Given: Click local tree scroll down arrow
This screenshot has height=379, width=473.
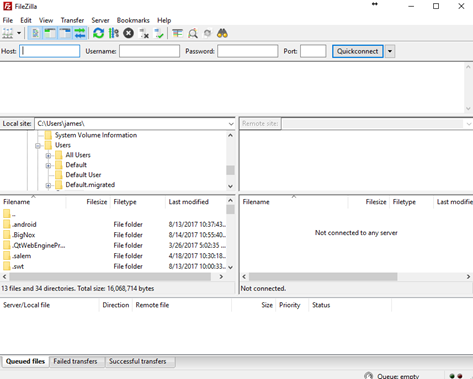Looking at the screenshot, I should click(x=230, y=186).
